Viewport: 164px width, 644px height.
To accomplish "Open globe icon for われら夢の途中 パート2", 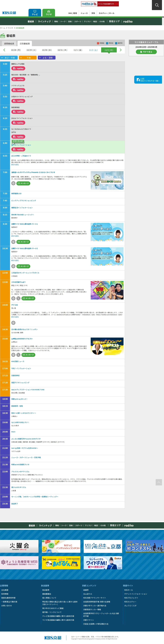I will 13,266.
